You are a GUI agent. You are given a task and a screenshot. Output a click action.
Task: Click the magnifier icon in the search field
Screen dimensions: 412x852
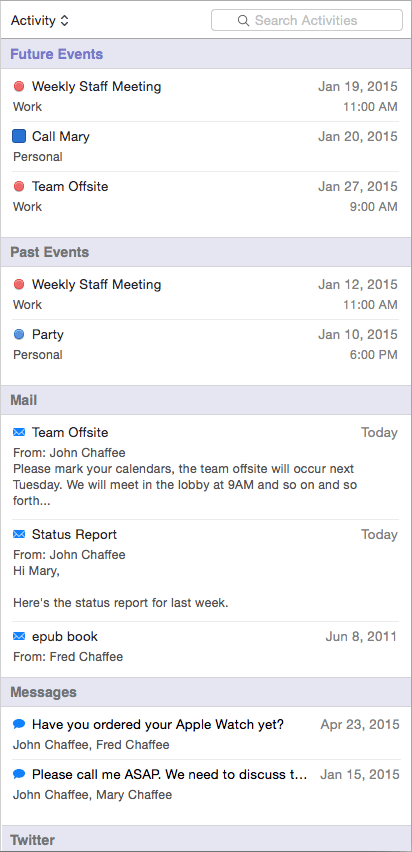243,21
